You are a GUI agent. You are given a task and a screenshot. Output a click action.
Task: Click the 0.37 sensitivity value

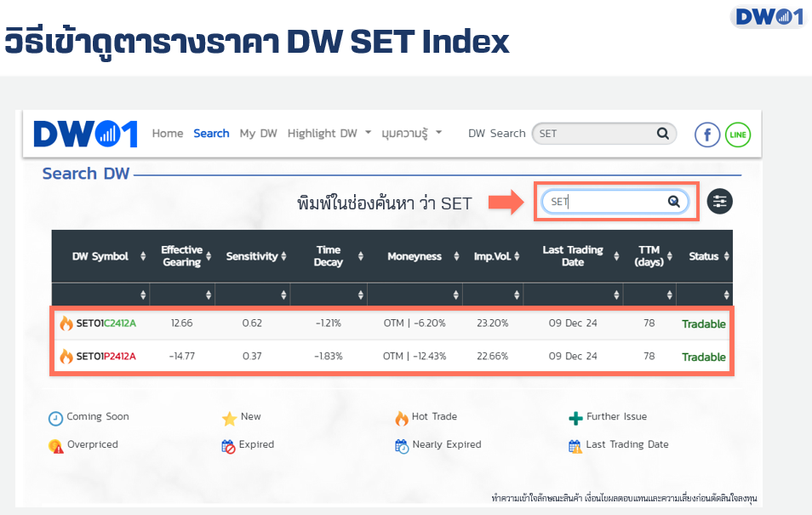252,357
